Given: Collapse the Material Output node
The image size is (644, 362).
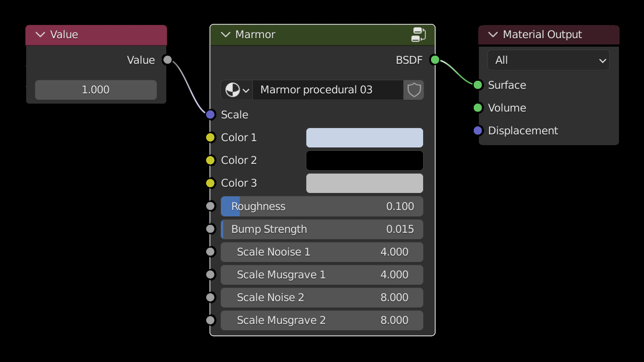Looking at the screenshot, I should click(493, 35).
